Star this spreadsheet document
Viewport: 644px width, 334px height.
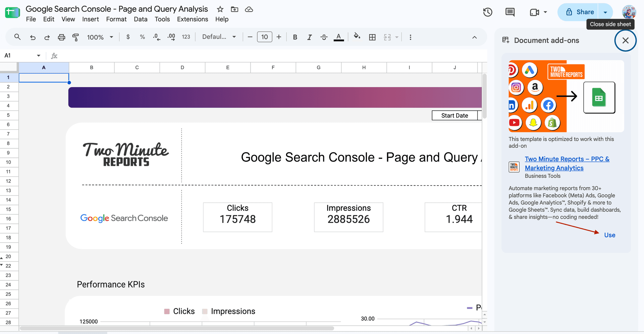click(220, 9)
